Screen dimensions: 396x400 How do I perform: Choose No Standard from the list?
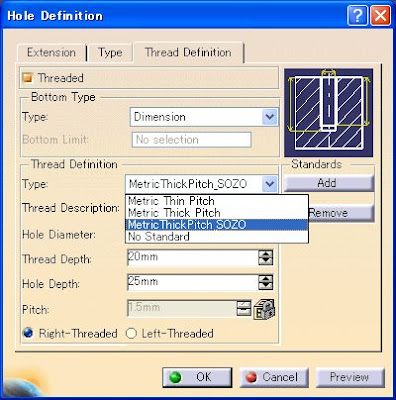[x=217, y=237]
